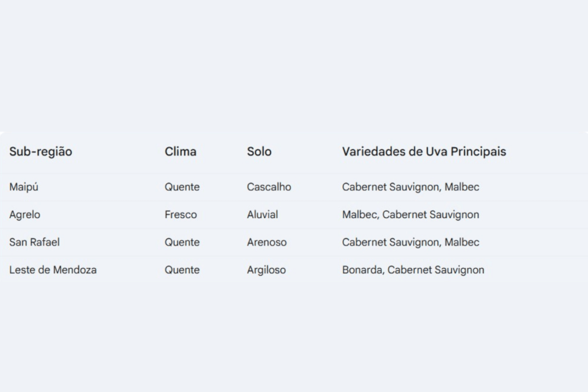The width and height of the screenshot is (588, 392).
Task: Select the San Rafael cell
Action: pos(34,242)
